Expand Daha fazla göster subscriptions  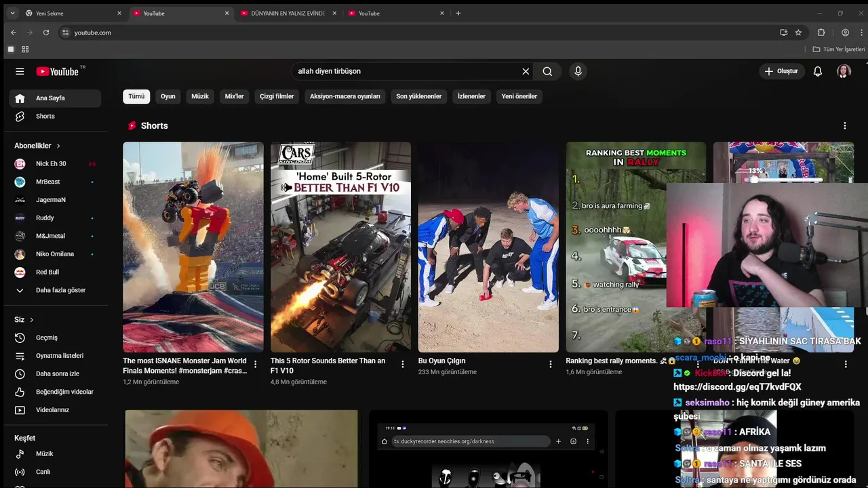click(55, 290)
